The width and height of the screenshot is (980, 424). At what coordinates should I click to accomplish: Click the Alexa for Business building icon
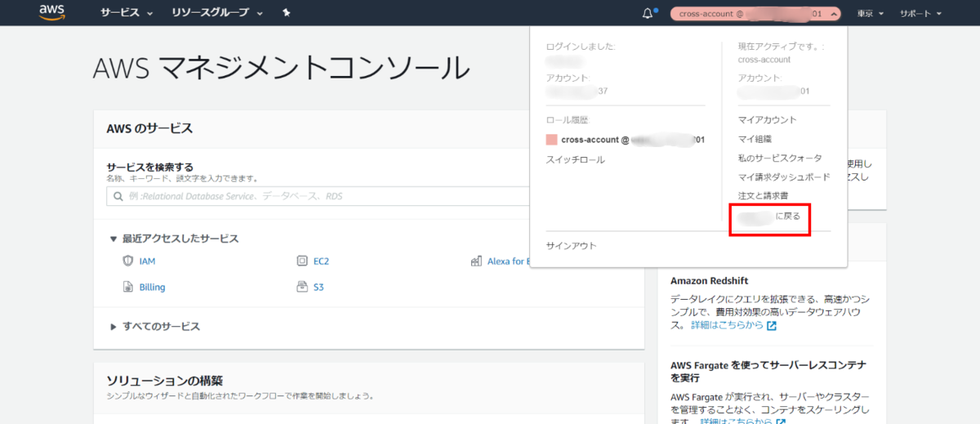coord(476,261)
